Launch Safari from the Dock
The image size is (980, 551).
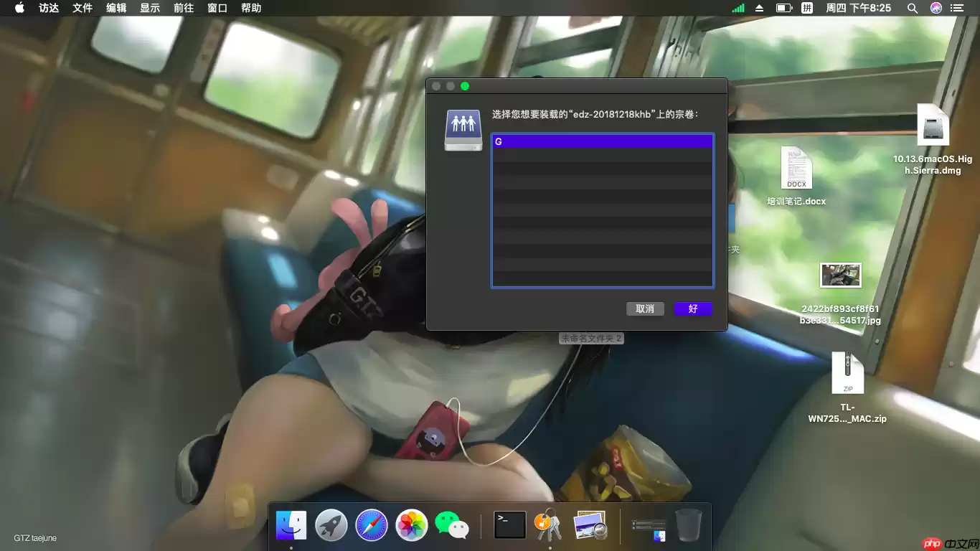(371, 525)
